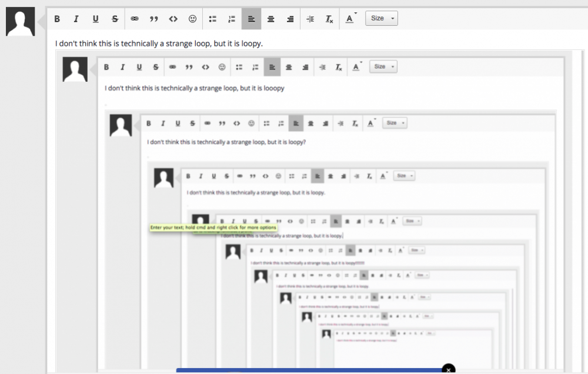This screenshot has width=588, height=374.
Task: Select align left in the topmost toolbar
Action: point(251,19)
